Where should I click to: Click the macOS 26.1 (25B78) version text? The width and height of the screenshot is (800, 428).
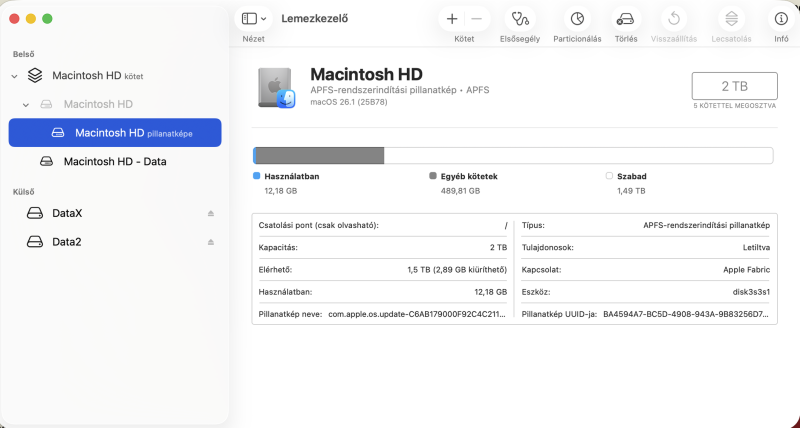348,102
